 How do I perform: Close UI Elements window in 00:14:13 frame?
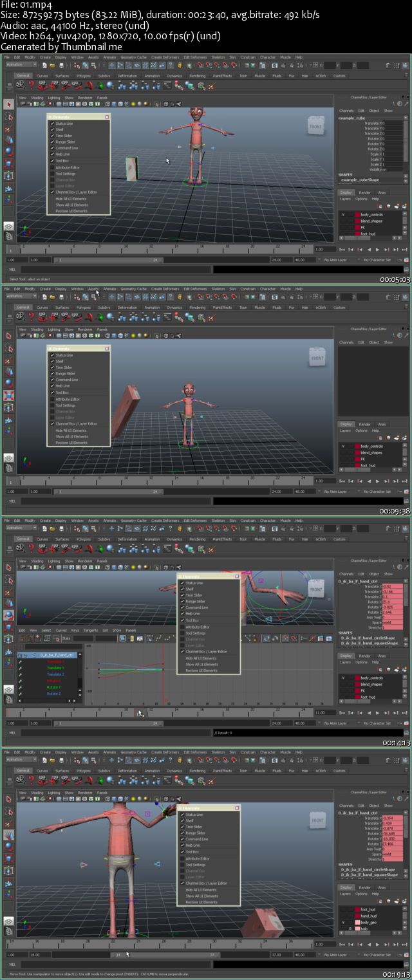click(x=237, y=577)
